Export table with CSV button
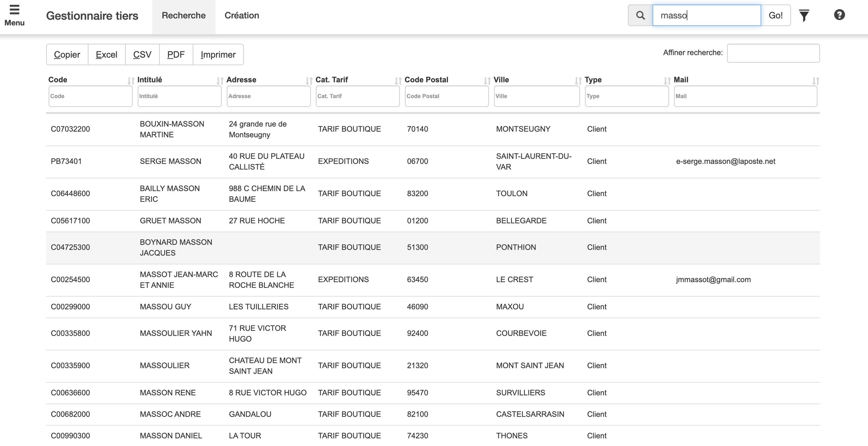This screenshot has height=446, width=868. [142, 54]
